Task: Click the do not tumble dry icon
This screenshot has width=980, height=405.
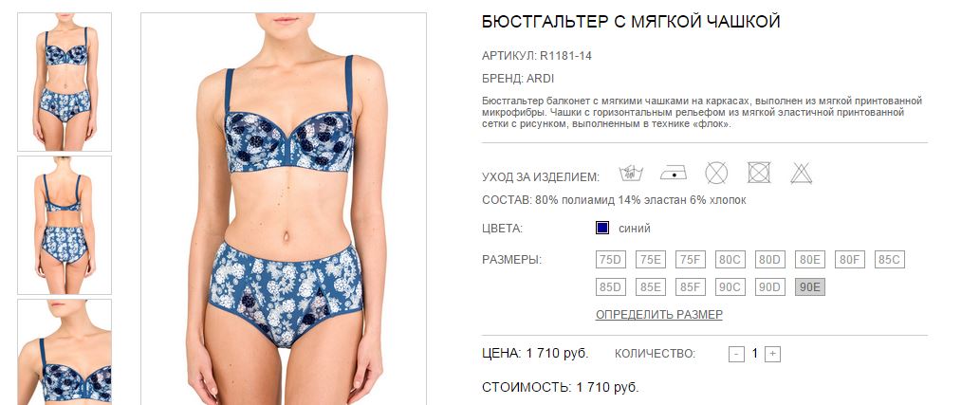Action: coord(759,172)
